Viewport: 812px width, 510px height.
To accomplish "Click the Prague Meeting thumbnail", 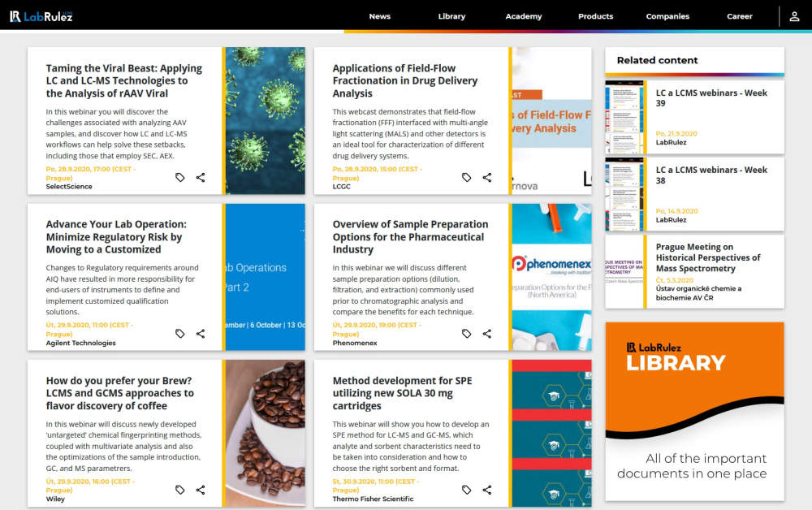I will 624,272.
